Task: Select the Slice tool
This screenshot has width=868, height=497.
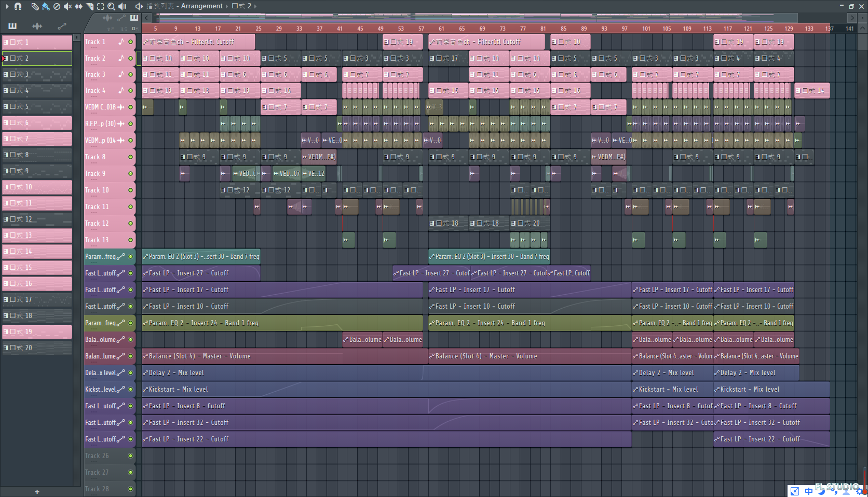Action: 89,6
